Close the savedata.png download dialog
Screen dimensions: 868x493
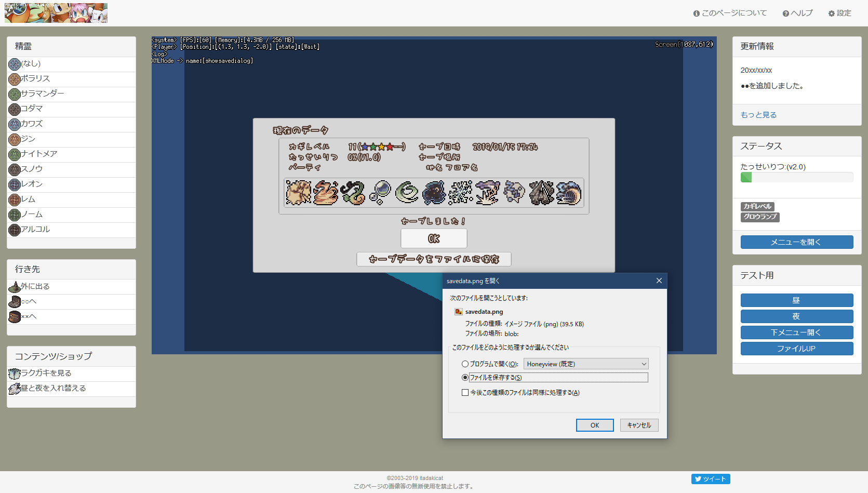click(x=659, y=281)
